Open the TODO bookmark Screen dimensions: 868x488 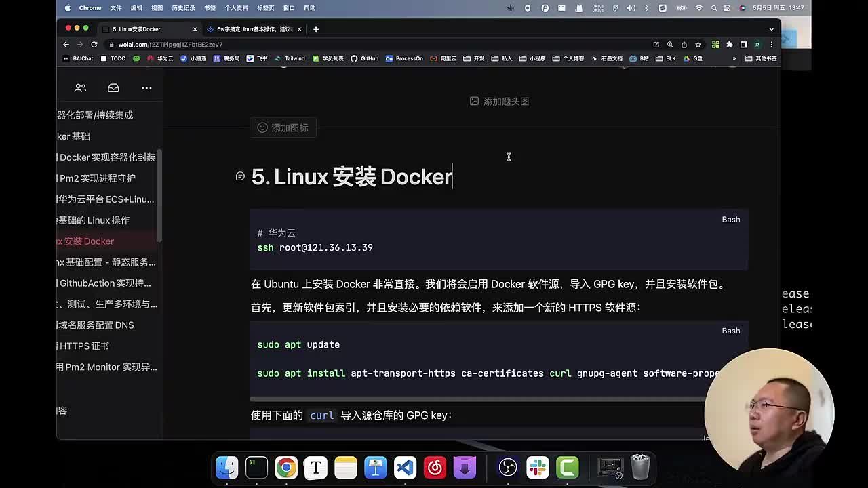pos(113,58)
